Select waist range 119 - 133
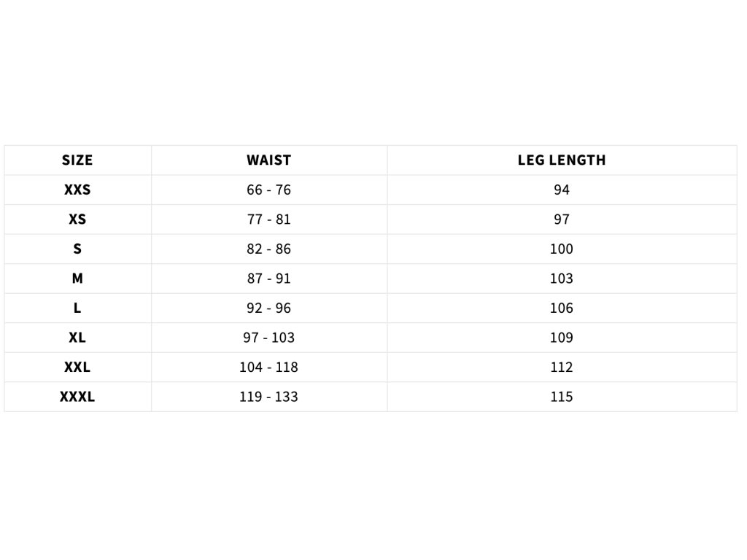Image resolution: width=747 pixels, height=560 pixels. [x=268, y=397]
